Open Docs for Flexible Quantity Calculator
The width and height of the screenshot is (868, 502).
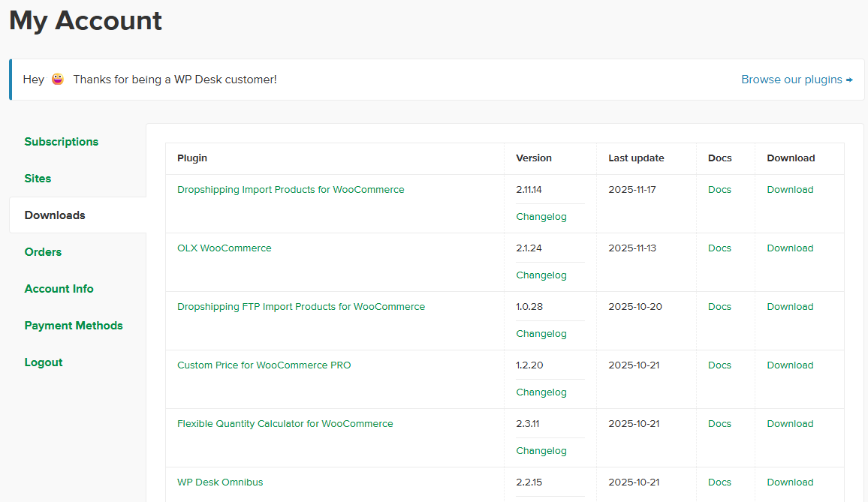[x=719, y=424]
